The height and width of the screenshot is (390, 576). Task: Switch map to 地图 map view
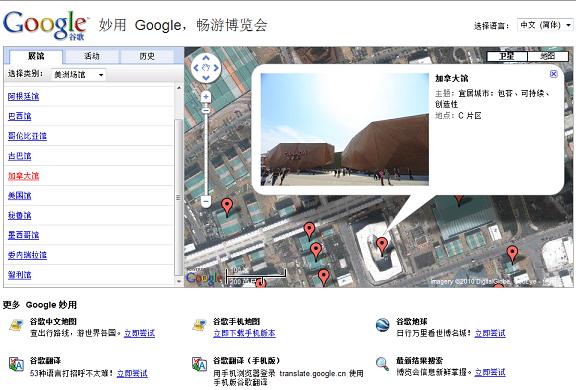click(548, 56)
